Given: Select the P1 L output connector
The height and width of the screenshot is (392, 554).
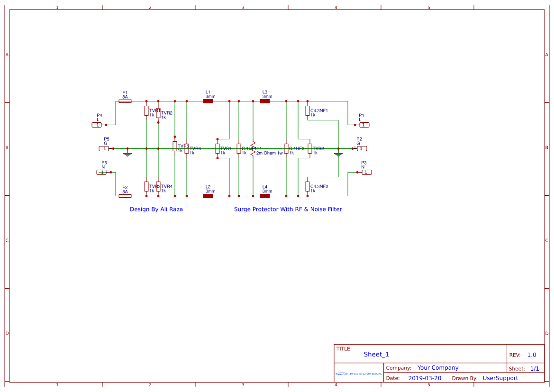Looking at the screenshot, I should pos(364,125).
